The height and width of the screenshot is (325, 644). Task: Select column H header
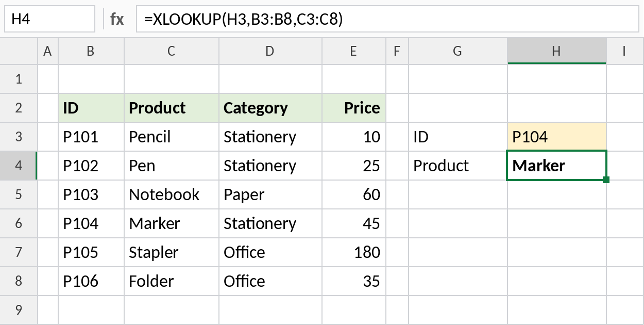(556, 51)
